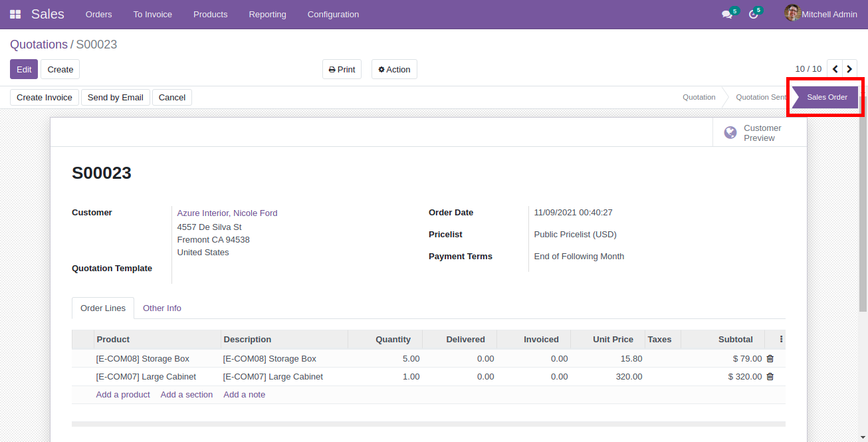Screen dimensions: 868x442
Task: Click the Quotations breadcrumb link
Action: 39,45
